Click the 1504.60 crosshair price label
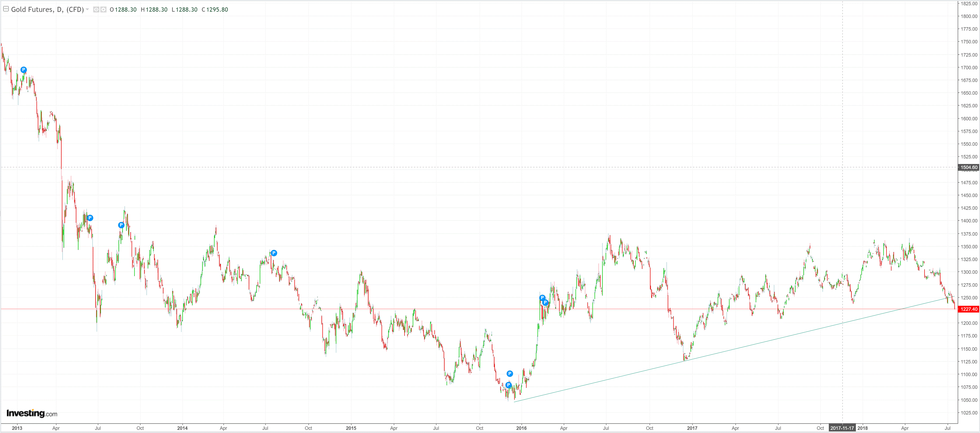Image resolution: width=980 pixels, height=433 pixels. pos(969,167)
